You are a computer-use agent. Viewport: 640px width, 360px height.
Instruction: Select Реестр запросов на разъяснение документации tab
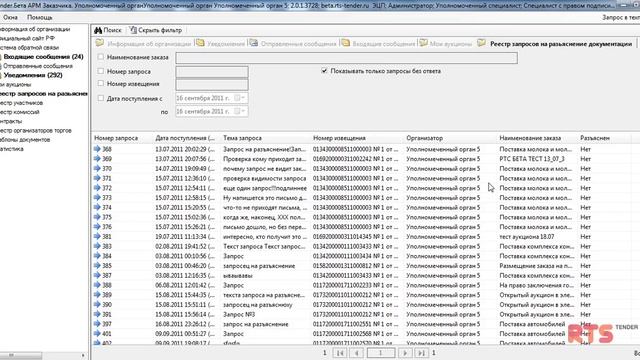point(555,44)
